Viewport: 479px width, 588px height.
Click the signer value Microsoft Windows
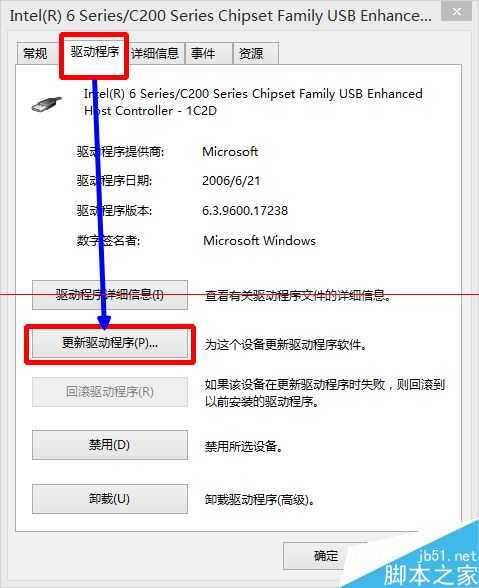click(259, 240)
